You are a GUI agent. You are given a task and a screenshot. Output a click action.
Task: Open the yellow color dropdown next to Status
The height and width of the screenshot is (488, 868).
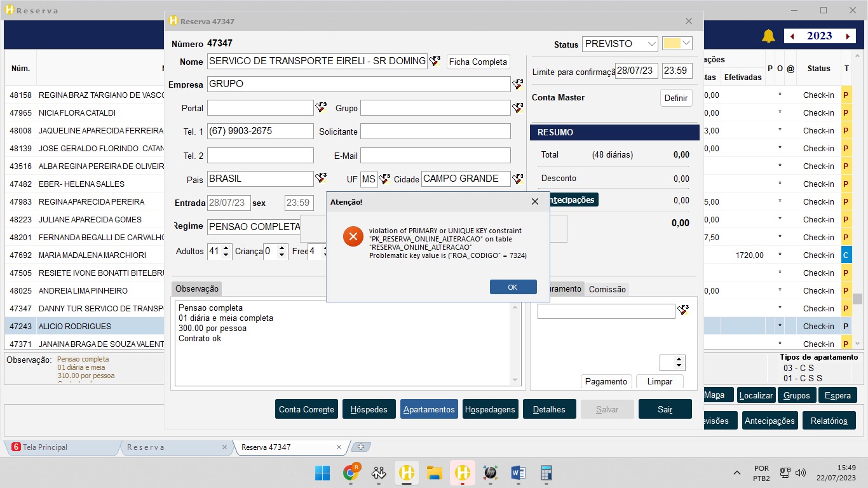tap(686, 43)
